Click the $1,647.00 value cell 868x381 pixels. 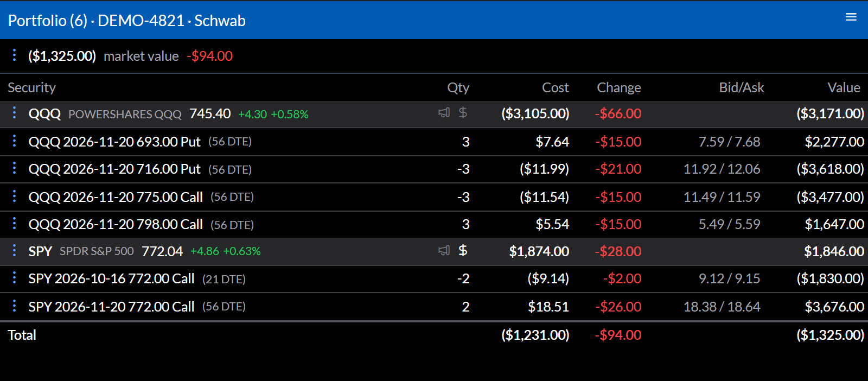click(x=834, y=224)
